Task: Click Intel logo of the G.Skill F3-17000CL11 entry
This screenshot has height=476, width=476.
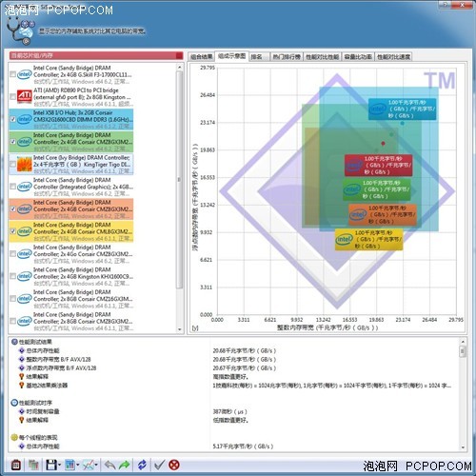Action: (x=25, y=74)
